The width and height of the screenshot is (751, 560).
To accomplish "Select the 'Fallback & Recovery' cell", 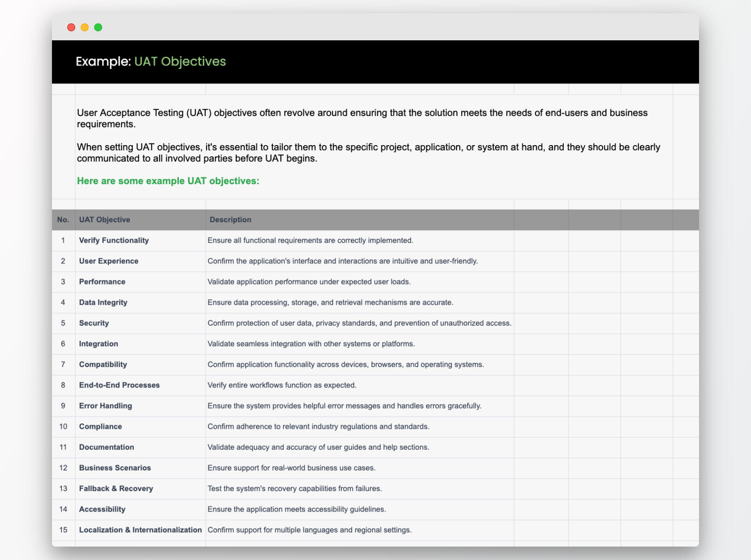I will (x=116, y=488).
